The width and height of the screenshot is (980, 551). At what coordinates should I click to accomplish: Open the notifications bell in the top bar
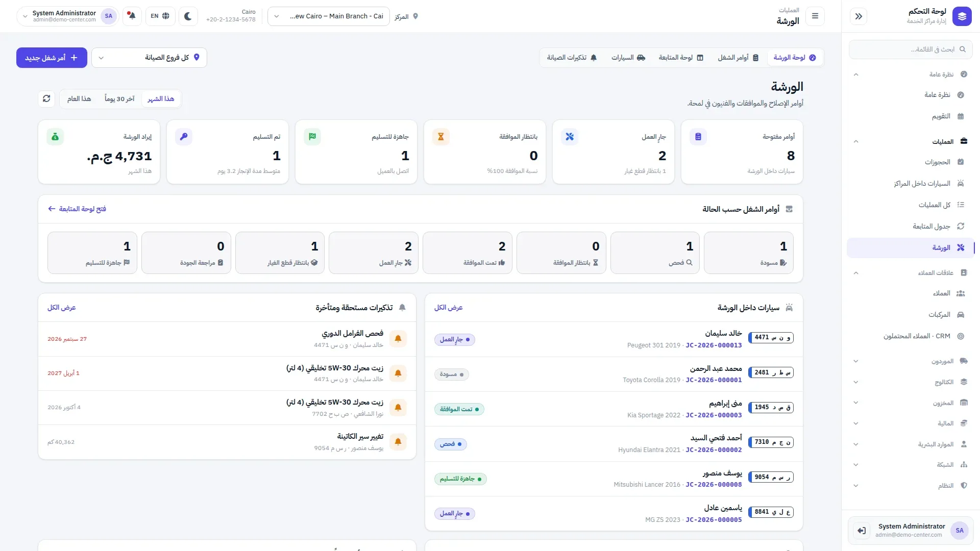click(x=132, y=16)
